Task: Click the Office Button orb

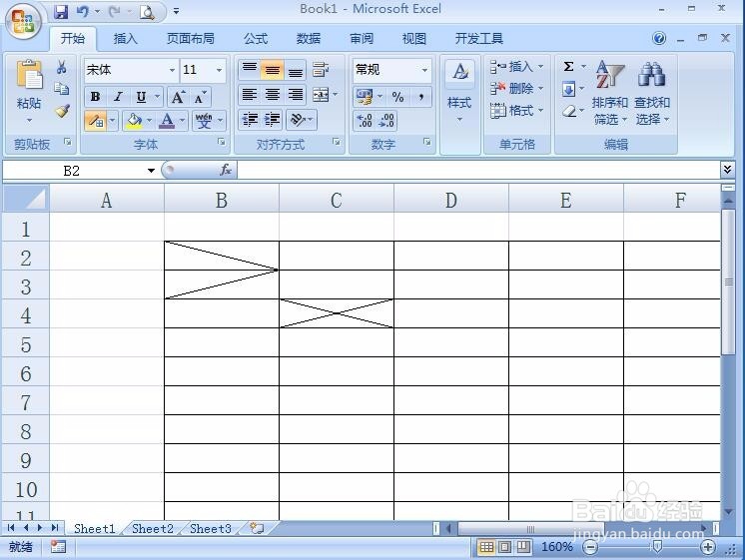Action: (24, 21)
